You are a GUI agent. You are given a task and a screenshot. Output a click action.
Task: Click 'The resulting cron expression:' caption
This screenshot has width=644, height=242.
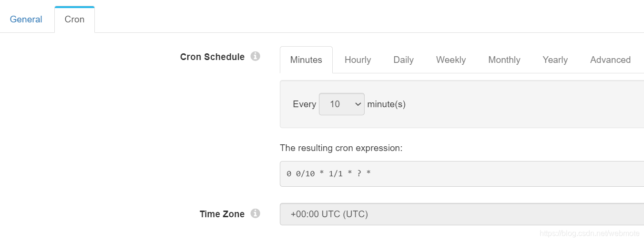point(341,148)
